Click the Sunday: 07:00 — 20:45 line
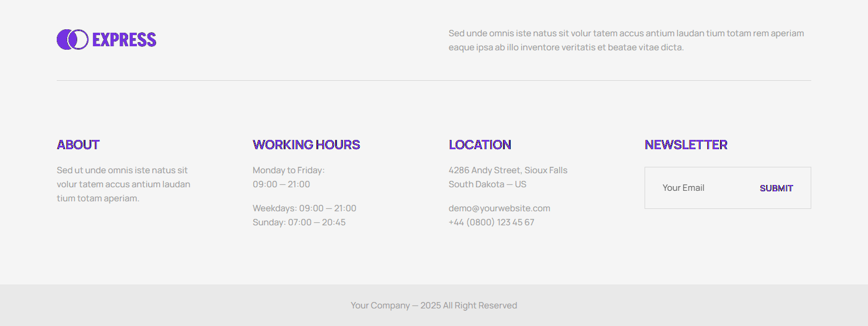The image size is (868, 326). click(299, 222)
